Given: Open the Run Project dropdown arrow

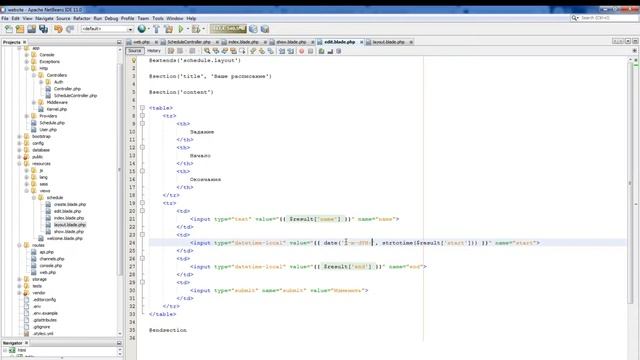Looking at the screenshot, I should [187, 29].
